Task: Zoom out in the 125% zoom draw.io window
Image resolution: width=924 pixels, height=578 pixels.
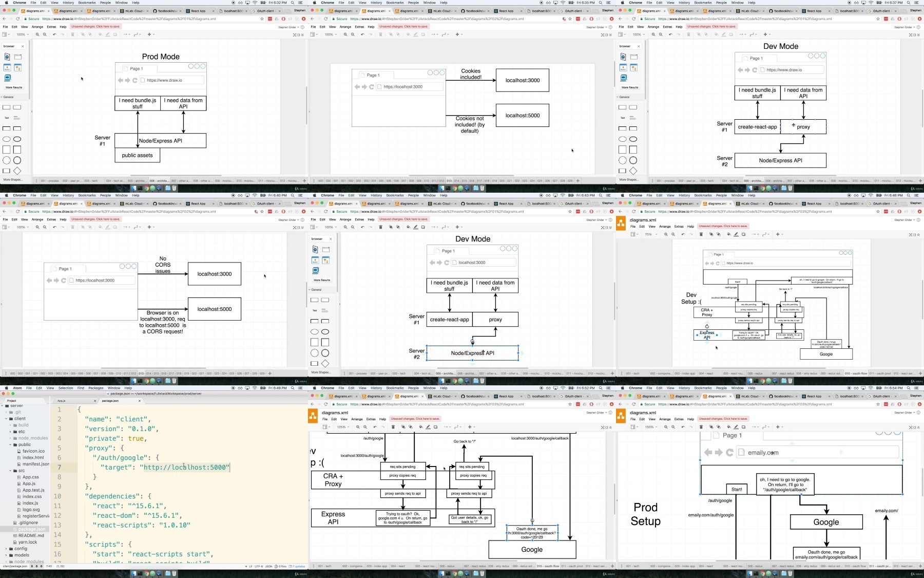Action: 365,427
